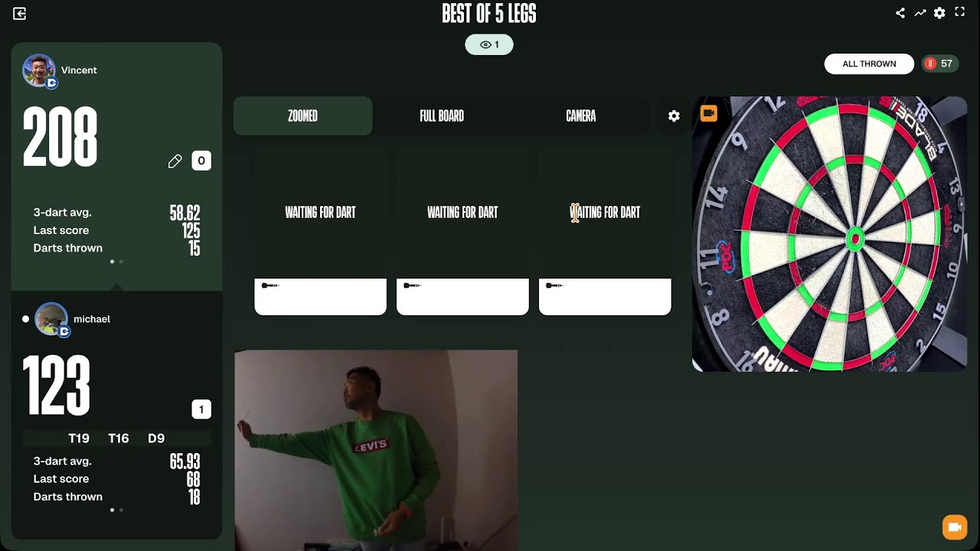Enter fullscreen mode

[959, 12]
